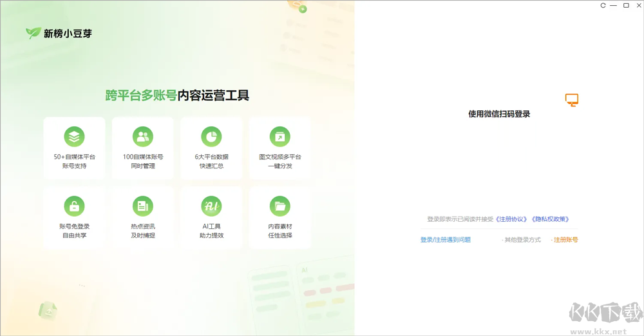Choose 其他登录方式 option
Image resolution: width=644 pixels, height=336 pixels.
(522, 240)
